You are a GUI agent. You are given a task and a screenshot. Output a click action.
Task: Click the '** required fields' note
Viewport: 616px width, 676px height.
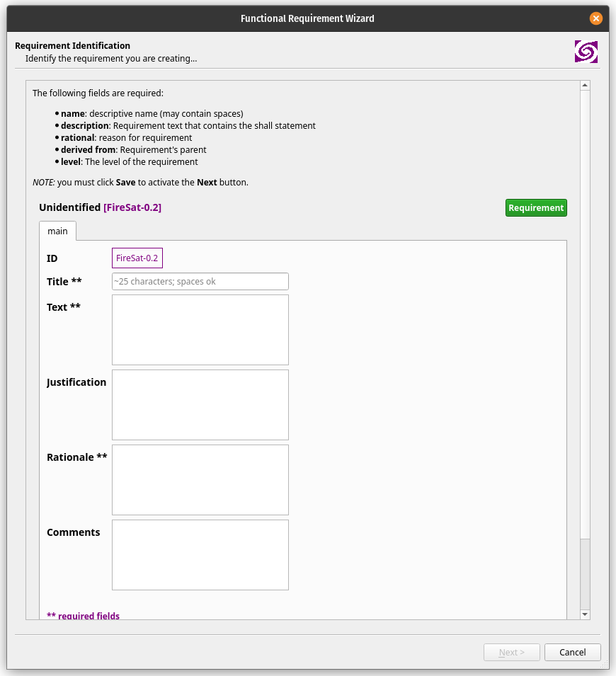pos(84,616)
